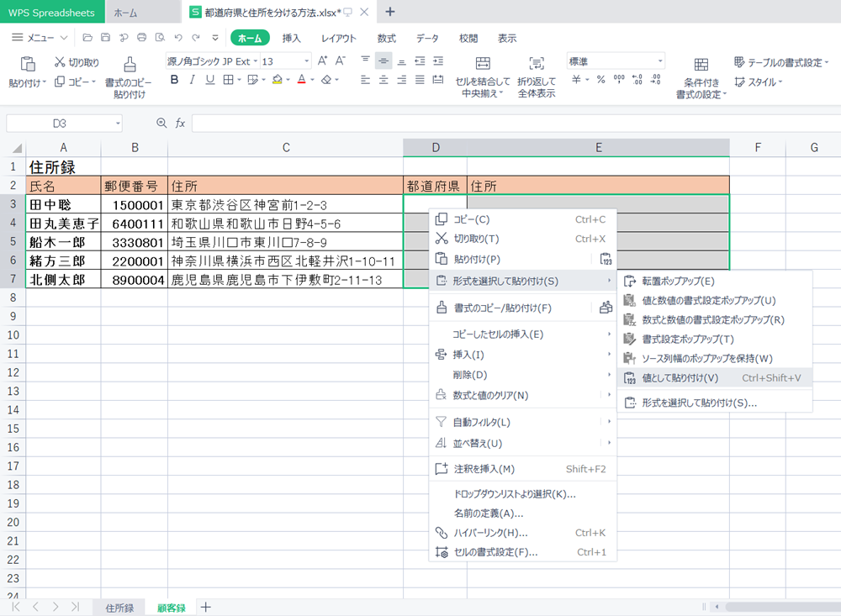This screenshot has height=616, width=841.
Task: Click the wrap text icon
Action: 536,65
